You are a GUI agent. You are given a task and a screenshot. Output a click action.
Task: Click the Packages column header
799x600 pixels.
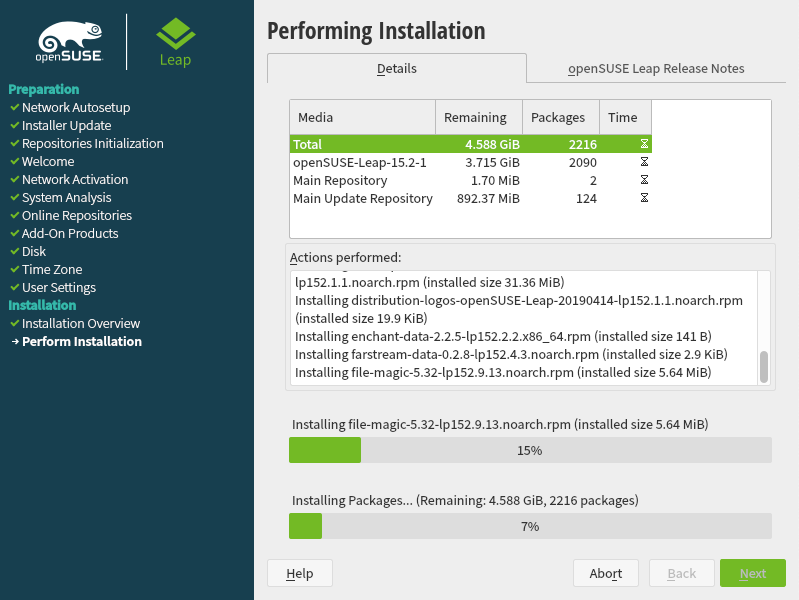tap(561, 117)
